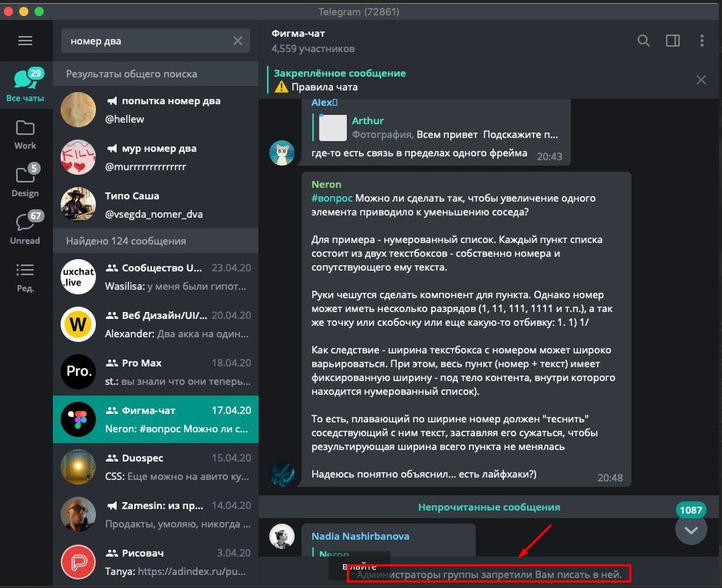Click Neron's dark avatar beside message
This screenshot has width=722, height=588.
(282, 474)
